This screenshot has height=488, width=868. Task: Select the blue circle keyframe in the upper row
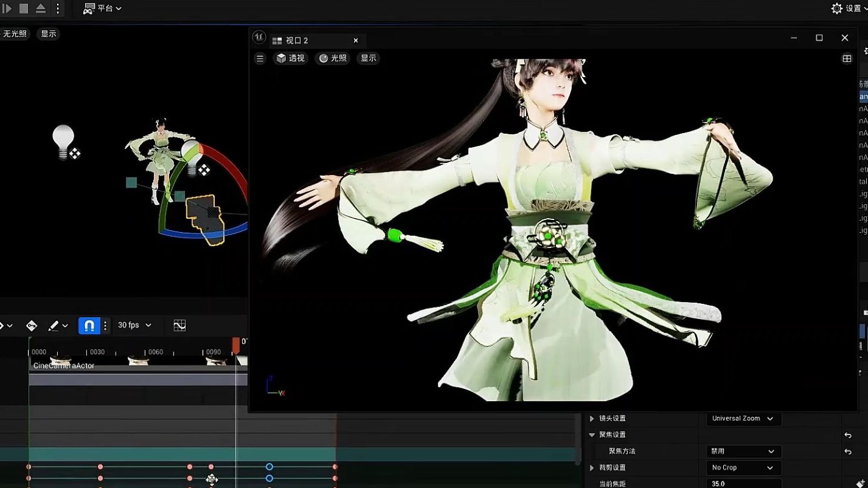click(x=269, y=467)
